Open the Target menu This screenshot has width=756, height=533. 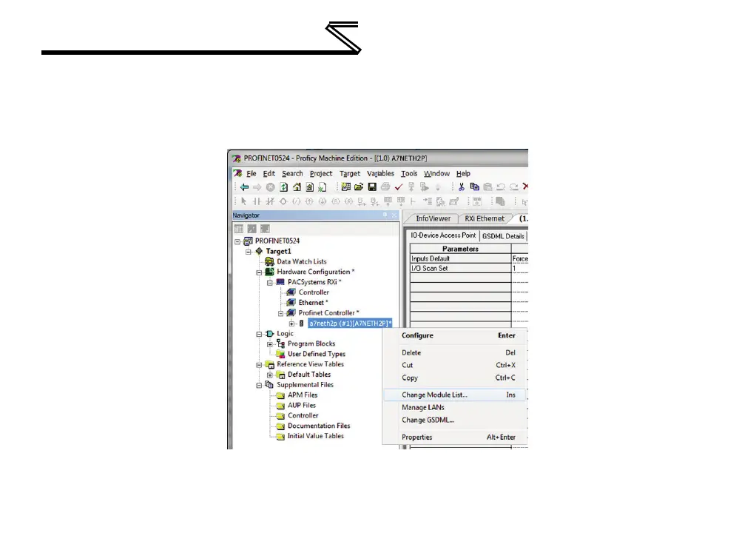point(350,174)
